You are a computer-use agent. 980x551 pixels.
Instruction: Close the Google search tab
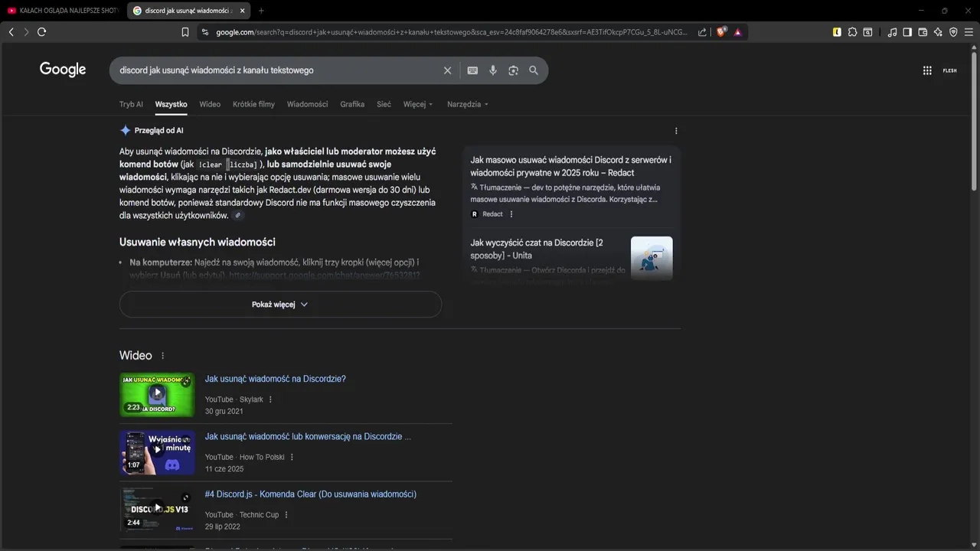(x=242, y=11)
